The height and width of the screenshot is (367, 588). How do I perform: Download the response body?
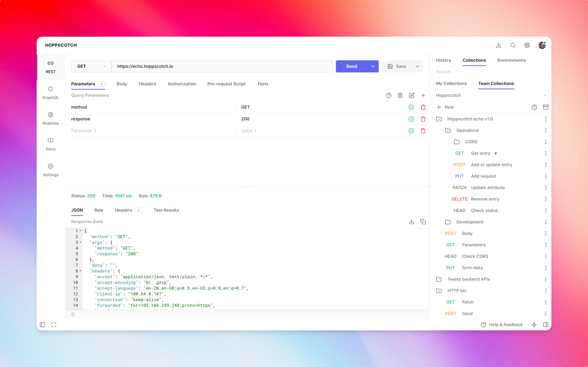411,222
